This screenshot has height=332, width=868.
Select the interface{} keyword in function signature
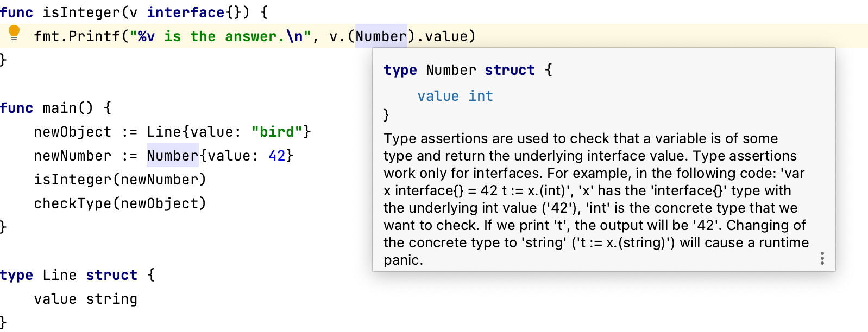tap(186, 12)
